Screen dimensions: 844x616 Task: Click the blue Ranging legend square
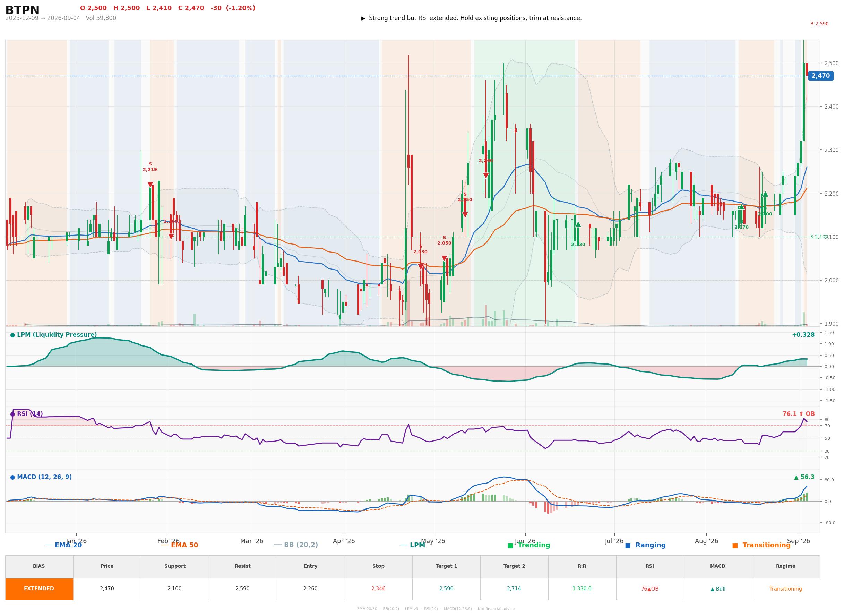point(628,546)
